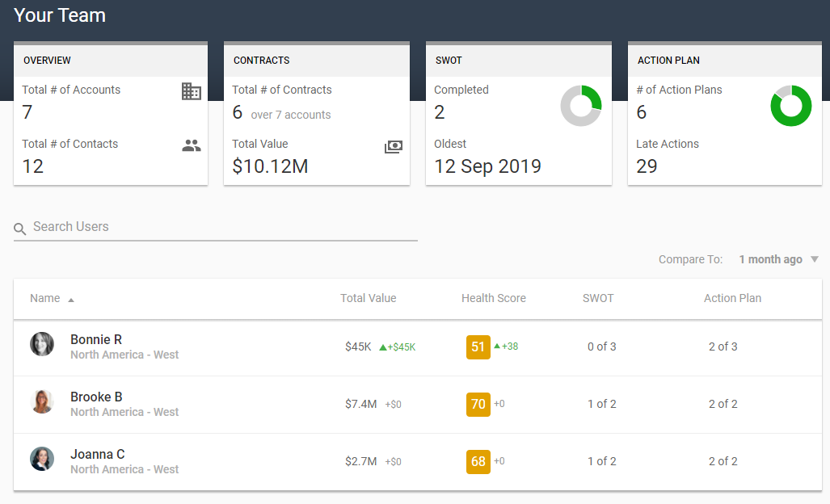The image size is (830, 504).
Task: Open the Compare To dropdown arrow
Action: (x=814, y=259)
